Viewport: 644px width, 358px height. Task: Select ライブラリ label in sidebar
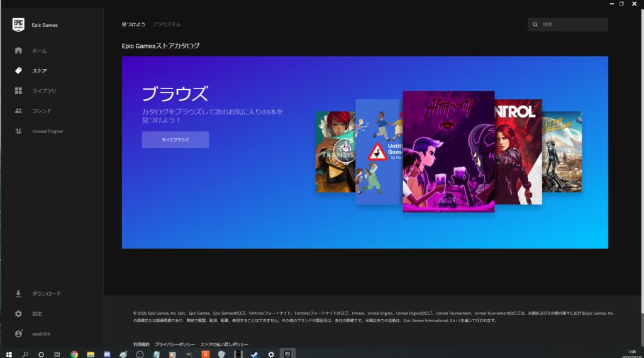[44, 90]
